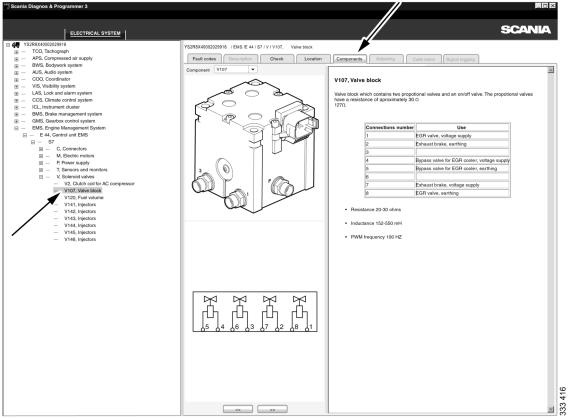The height and width of the screenshot is (418, 568).
Task: Select EMS, Engine Management System item
Action: coord(69,128)
